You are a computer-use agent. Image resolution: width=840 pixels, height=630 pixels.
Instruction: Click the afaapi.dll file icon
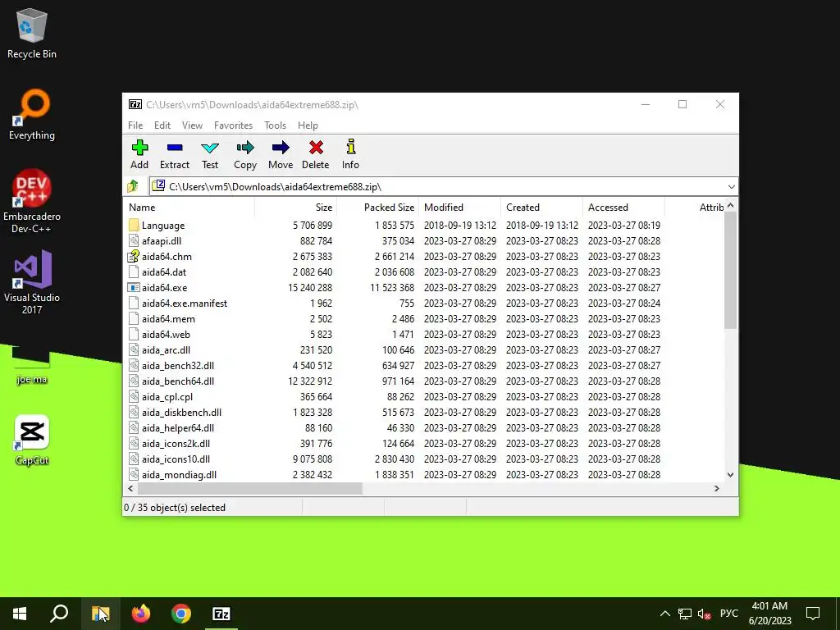(x=134, y=240)
